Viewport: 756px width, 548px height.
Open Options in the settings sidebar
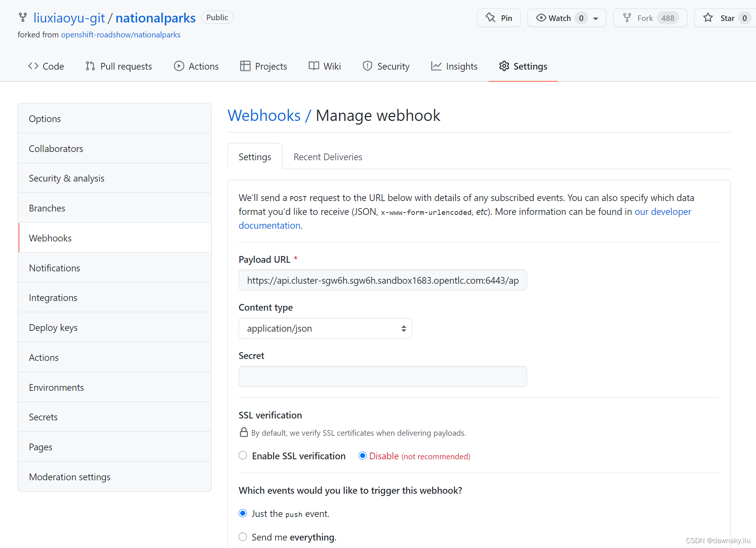pos(115,118)
